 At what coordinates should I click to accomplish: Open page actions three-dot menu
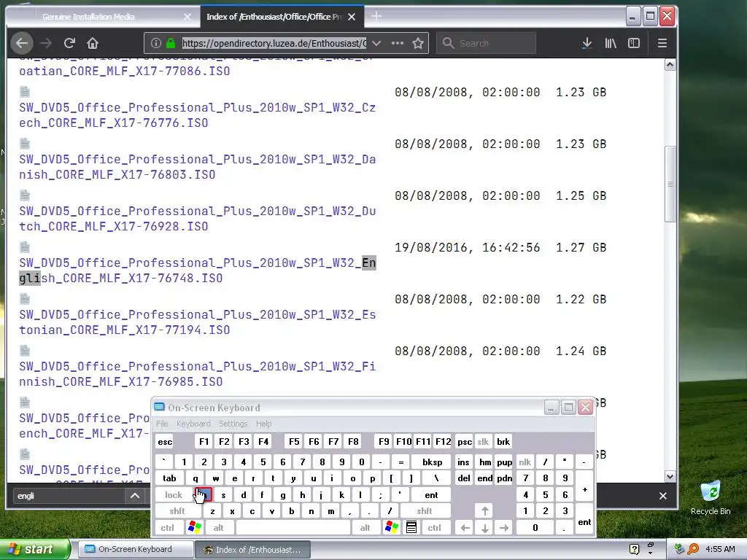tap(398, 43)
